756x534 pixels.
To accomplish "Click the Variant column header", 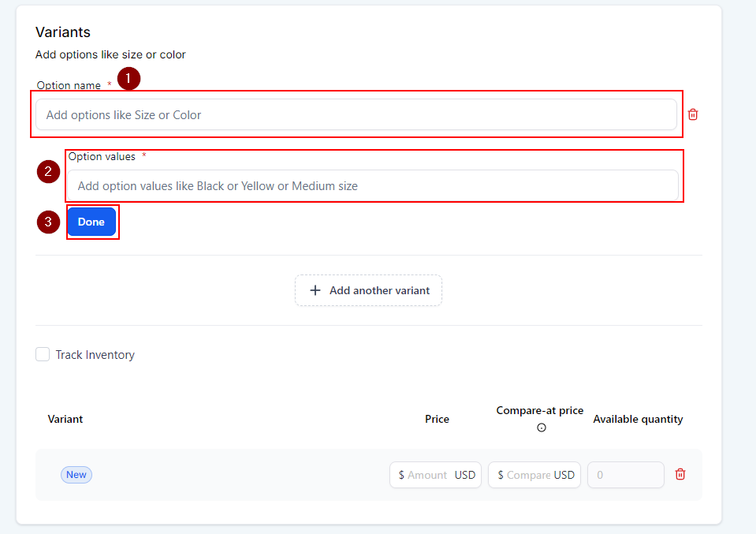I will coord(65,419).
